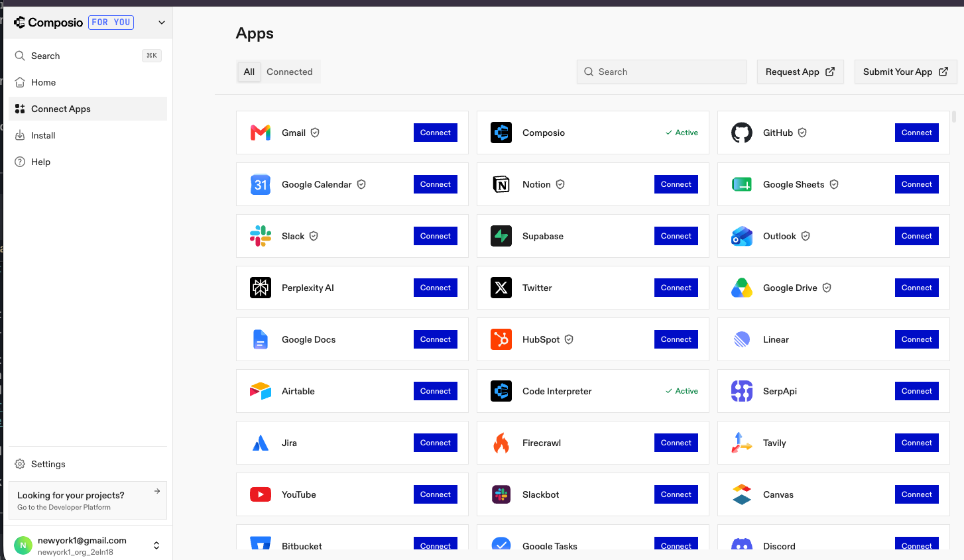Click the Supabase logo icon

[x=501, y=236]
